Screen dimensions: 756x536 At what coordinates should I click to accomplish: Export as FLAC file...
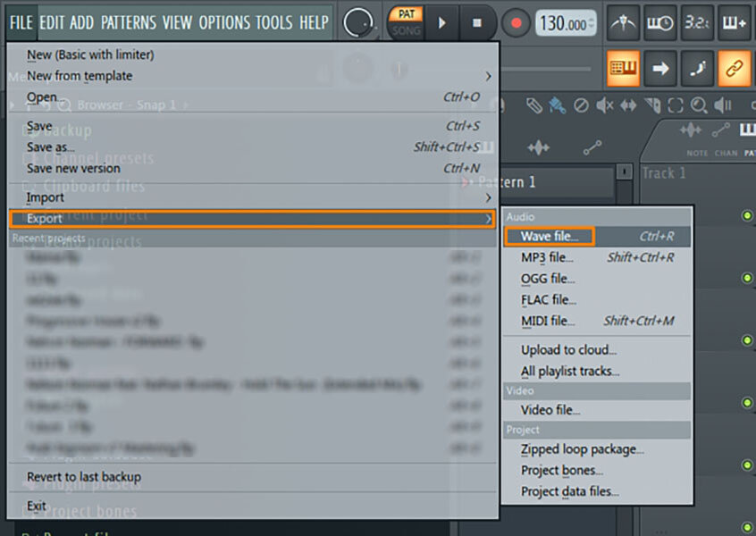tap(597, 300)
